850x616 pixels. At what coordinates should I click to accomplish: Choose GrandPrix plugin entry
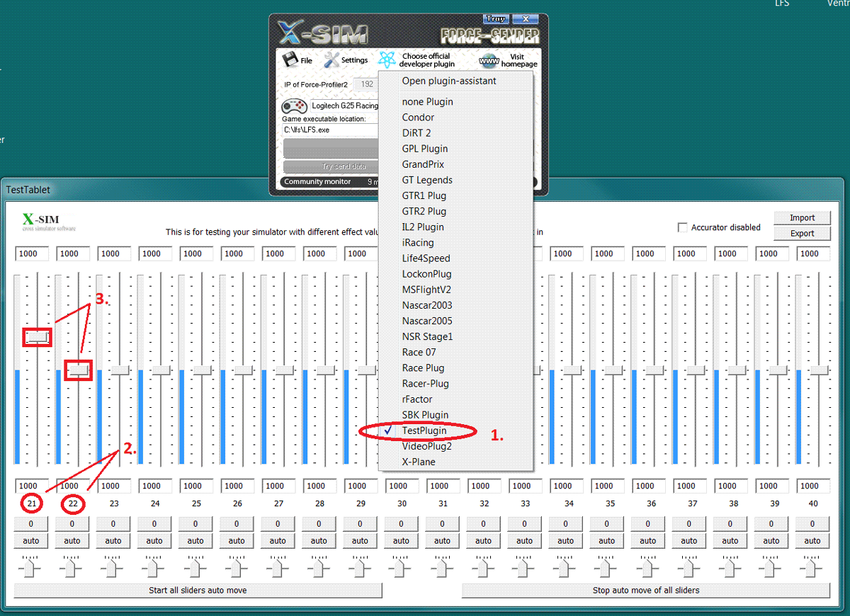click(x=423, y=164)
